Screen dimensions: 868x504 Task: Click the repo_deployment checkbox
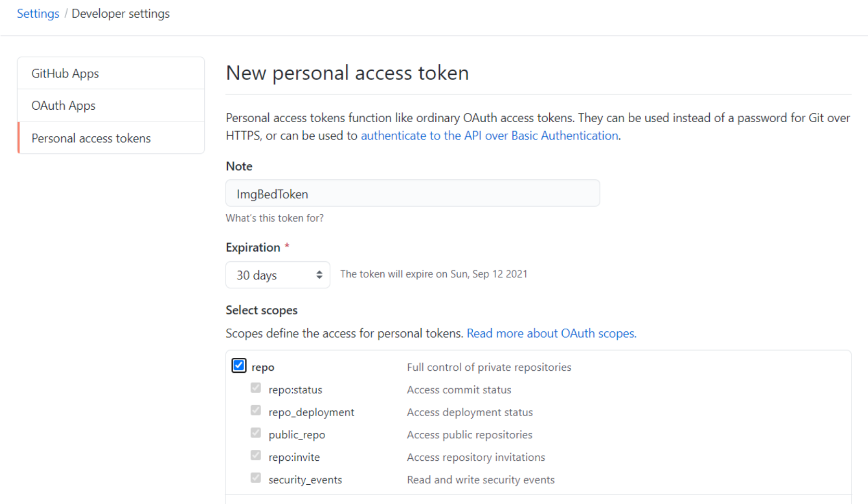point(255,410)
